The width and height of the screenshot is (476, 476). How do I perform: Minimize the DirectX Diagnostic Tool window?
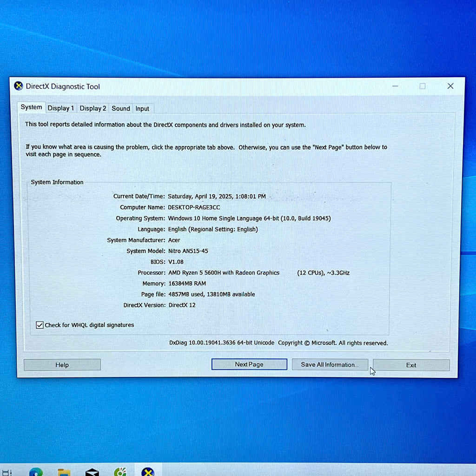395,86
